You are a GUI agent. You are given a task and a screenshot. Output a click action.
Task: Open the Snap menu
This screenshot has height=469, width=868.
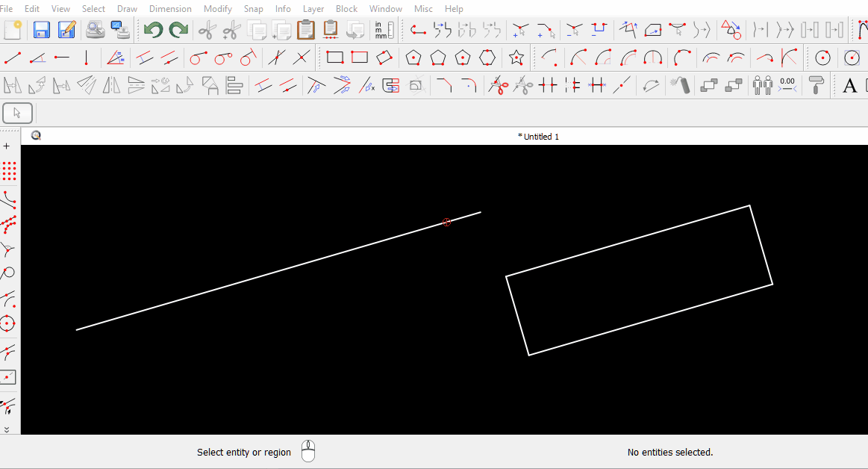coord(254,9)
